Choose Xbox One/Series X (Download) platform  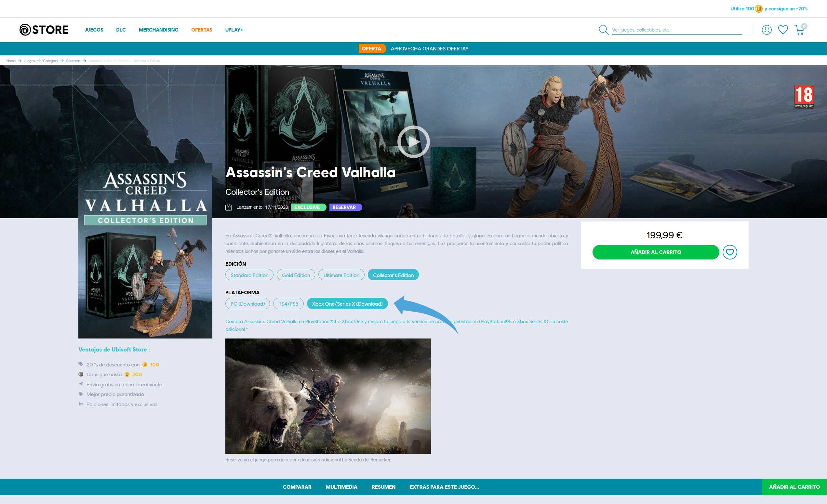(x=347, y=304)
